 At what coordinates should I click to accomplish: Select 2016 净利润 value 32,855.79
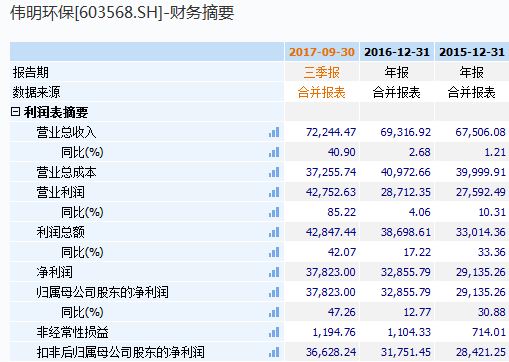tap(406, 272)
